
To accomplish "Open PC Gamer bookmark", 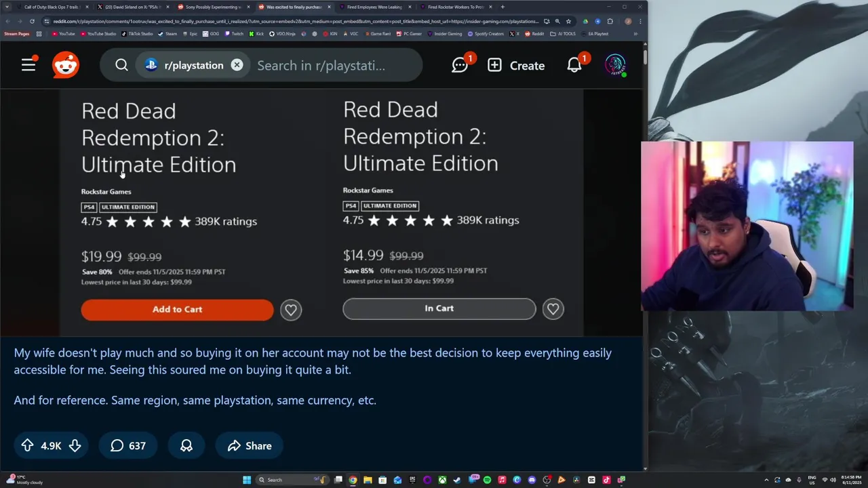I will tap(408, 34).
